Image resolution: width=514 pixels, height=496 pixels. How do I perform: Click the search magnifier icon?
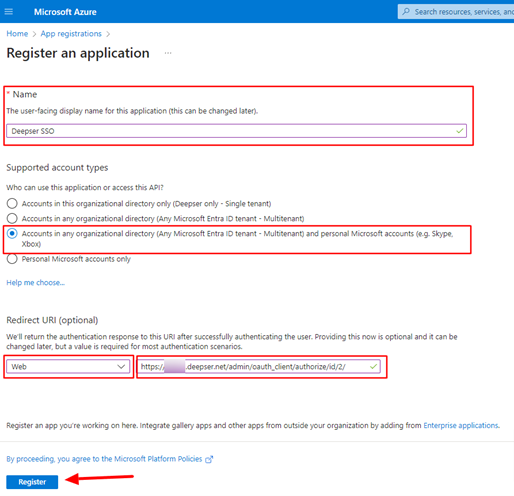click(x=406, y=12)
